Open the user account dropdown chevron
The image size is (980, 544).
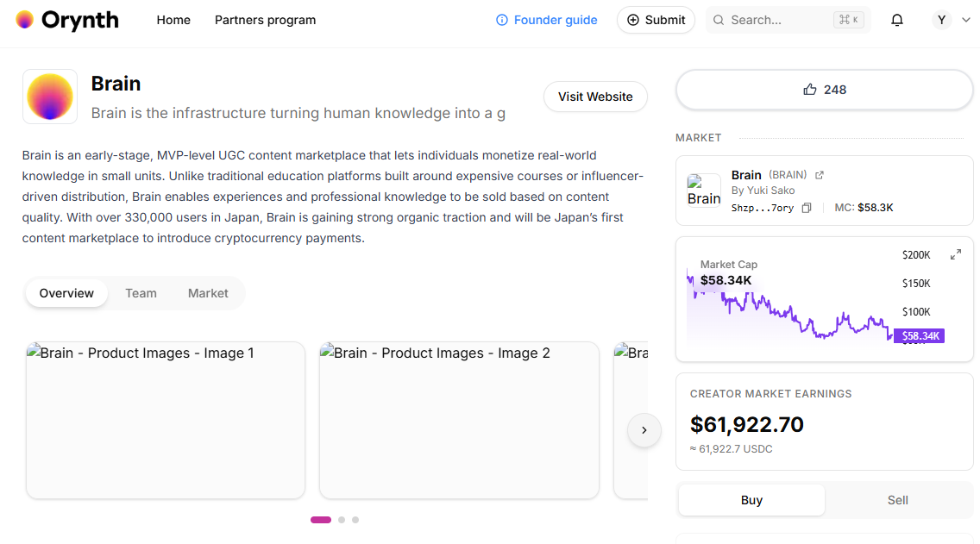click(965, 20)
